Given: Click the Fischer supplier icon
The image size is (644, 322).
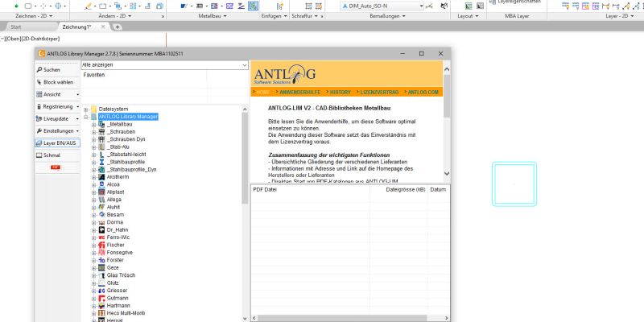Looking at the screenshot, I should point(101,245).
